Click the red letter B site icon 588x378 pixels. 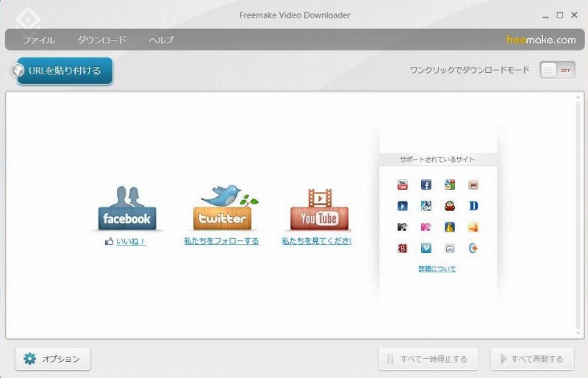[402, 248]
